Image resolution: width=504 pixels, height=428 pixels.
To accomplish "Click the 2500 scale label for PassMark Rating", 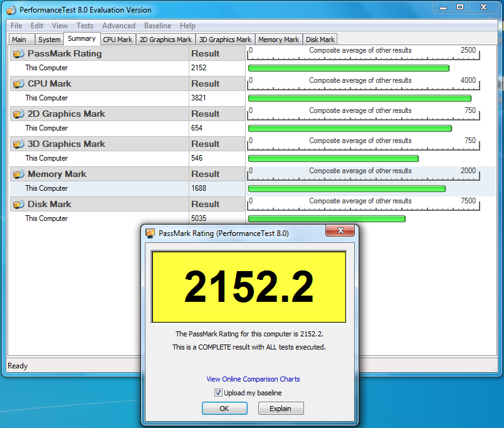I will [468, 50].
